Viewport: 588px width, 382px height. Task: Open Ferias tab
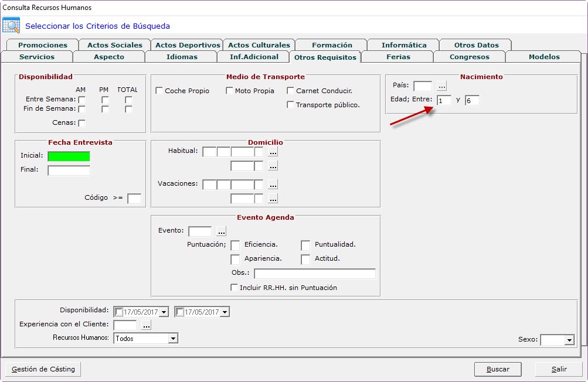pos(398,57)
